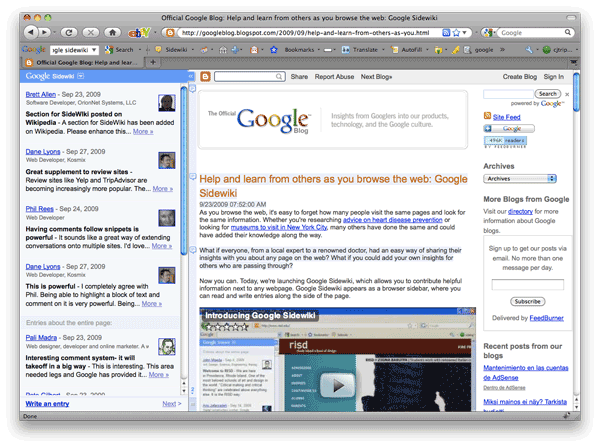Open the Site Feed link
The width and height of the screenshot is (600, 444).
pos(507,117)
